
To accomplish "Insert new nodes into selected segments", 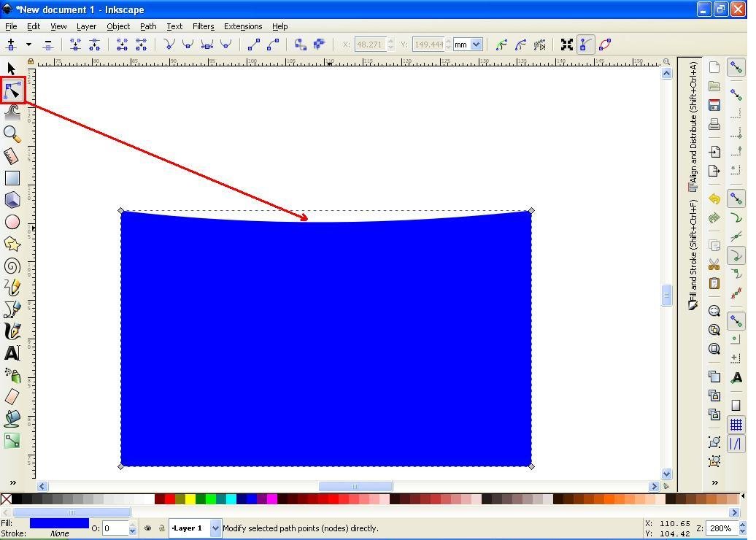I will pyautogui.click(x=11, y=45).
